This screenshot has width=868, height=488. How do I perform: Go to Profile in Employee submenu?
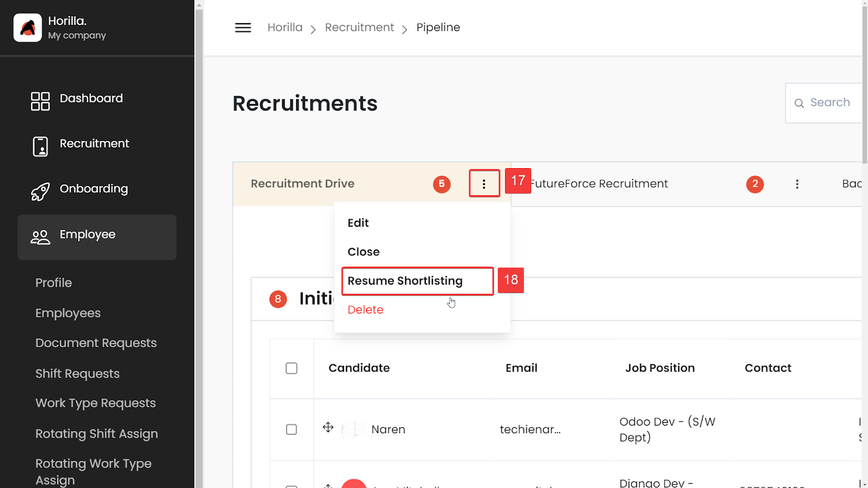(54, 283)
